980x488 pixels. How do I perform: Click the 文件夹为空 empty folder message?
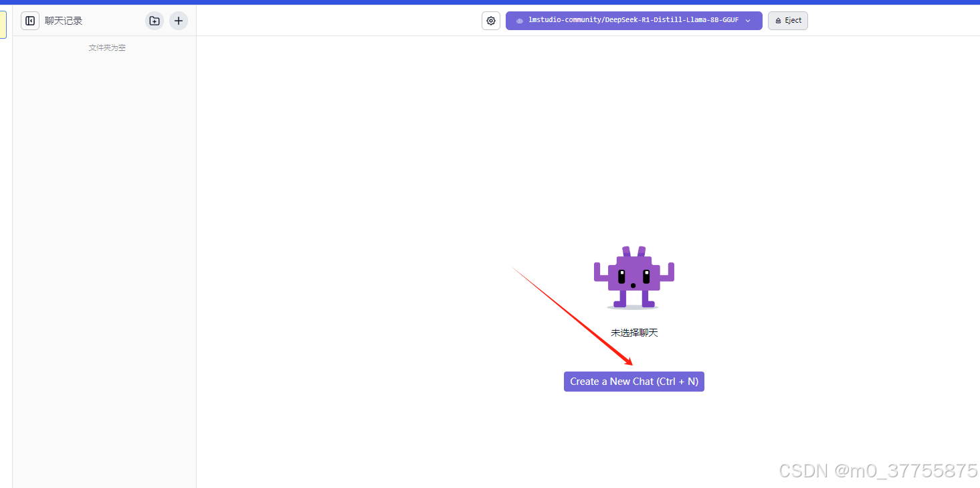[107, 48]
